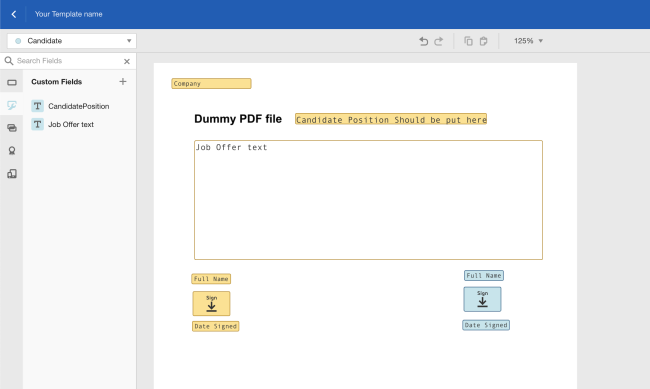Select the yellow Sign signature field
Image resolution: width=650 pixels, height=389 pixels.
coord(211,304)
